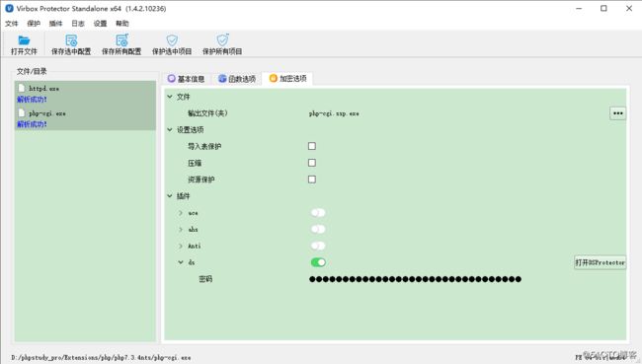Click the 打开文件 open file icon

point(24,40)
